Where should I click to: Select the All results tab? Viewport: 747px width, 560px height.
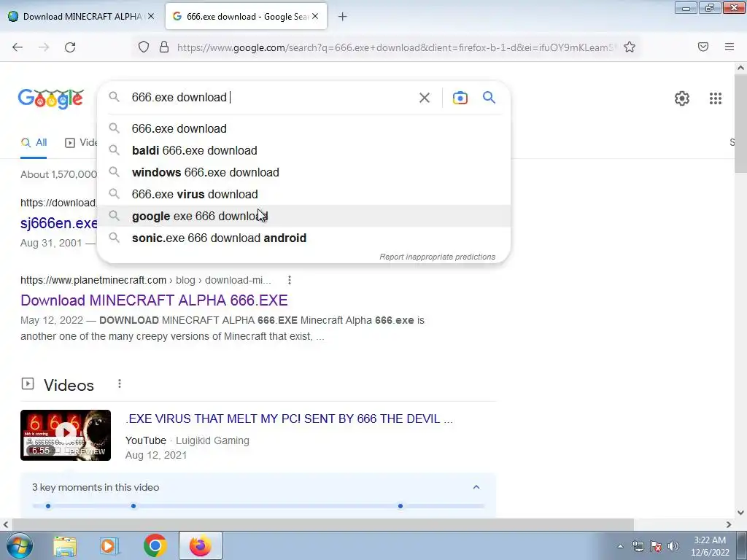pos(34,142)
